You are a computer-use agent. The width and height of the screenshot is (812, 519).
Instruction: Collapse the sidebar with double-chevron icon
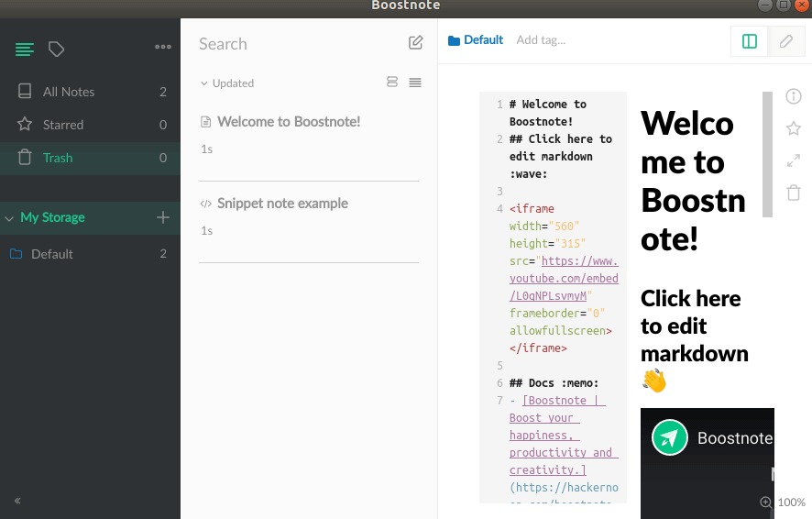[17, 501]
